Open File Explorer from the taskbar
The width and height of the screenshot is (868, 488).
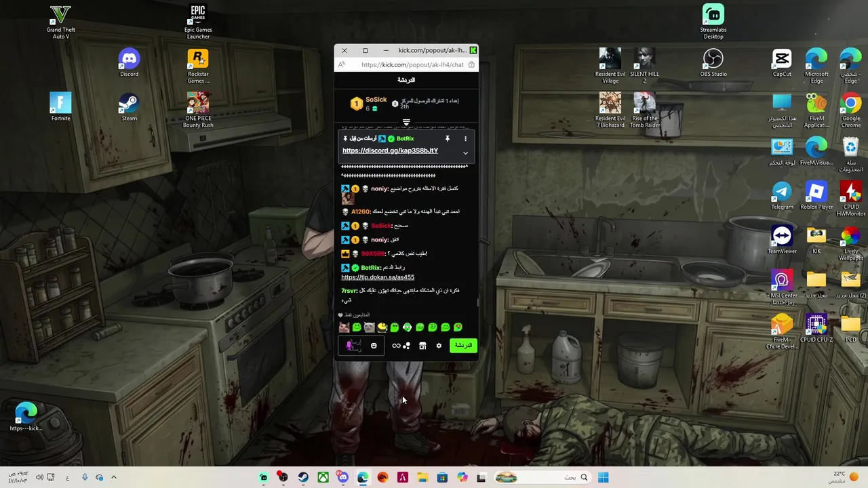point(422,477)
